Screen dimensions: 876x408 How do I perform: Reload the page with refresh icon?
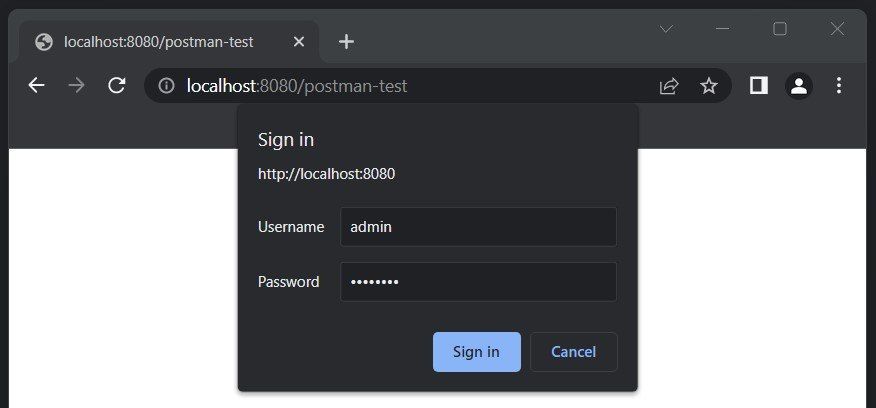117,86
